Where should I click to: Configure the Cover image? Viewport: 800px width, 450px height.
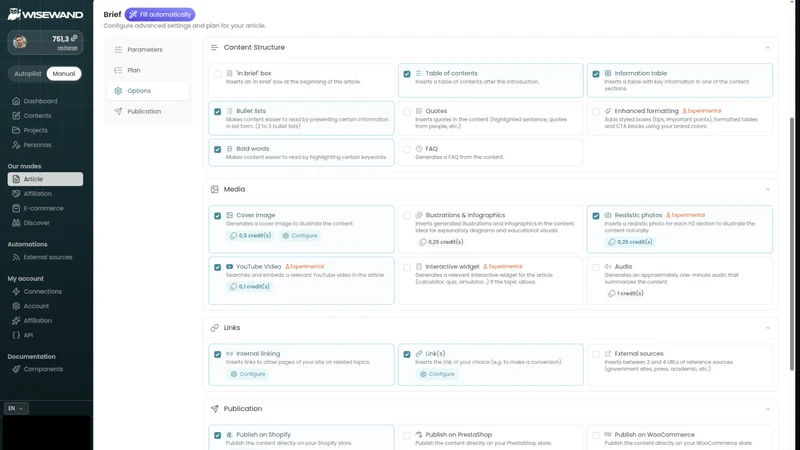(x=300, y=236)
